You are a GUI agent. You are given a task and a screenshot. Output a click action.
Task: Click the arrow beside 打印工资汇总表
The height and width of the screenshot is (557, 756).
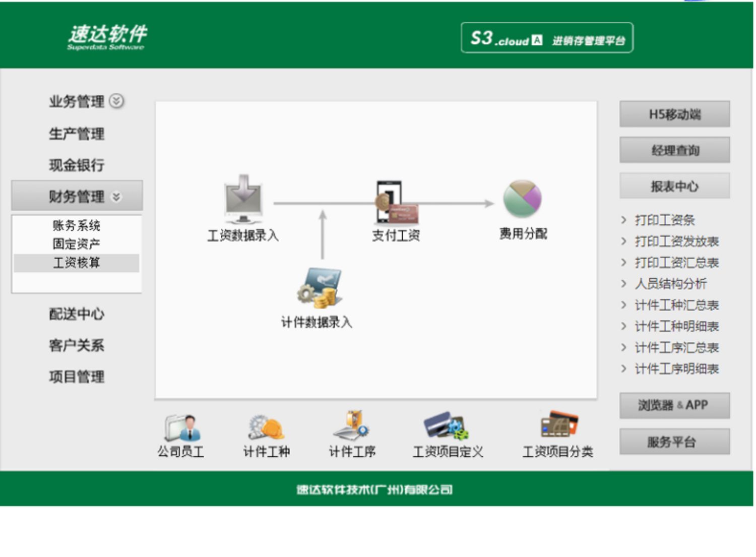tap(624, 262)
